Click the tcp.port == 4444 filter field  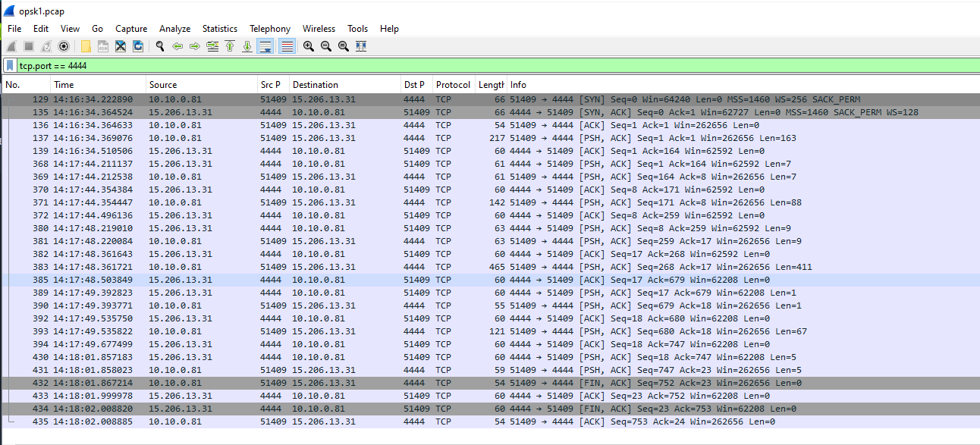pos(455,66)
